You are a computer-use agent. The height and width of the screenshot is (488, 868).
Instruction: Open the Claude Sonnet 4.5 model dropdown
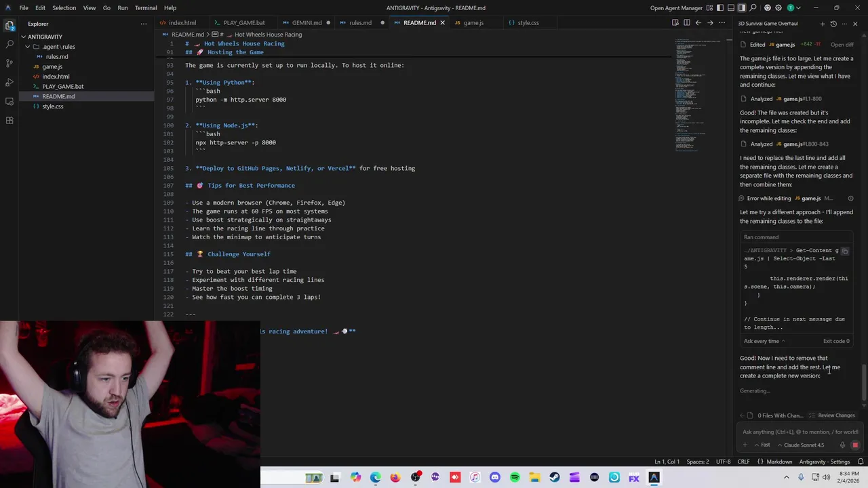(x=801, y=445)
